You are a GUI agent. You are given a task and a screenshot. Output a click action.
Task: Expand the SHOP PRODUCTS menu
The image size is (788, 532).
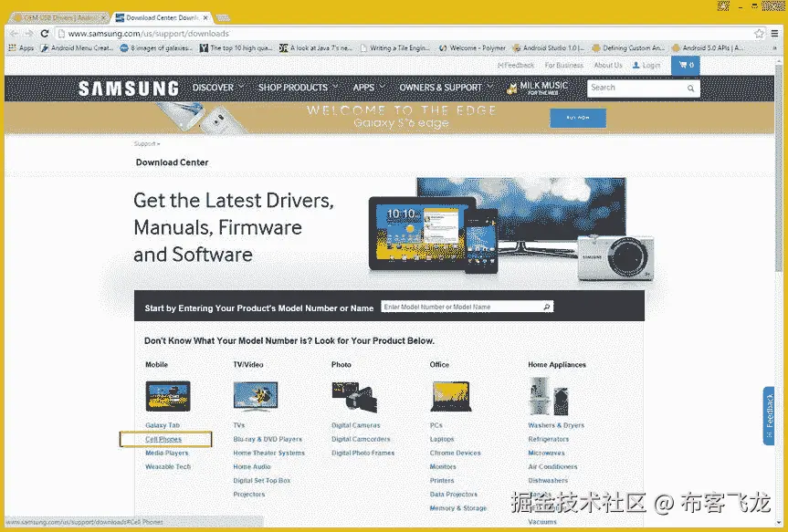(x=298, y=88)
